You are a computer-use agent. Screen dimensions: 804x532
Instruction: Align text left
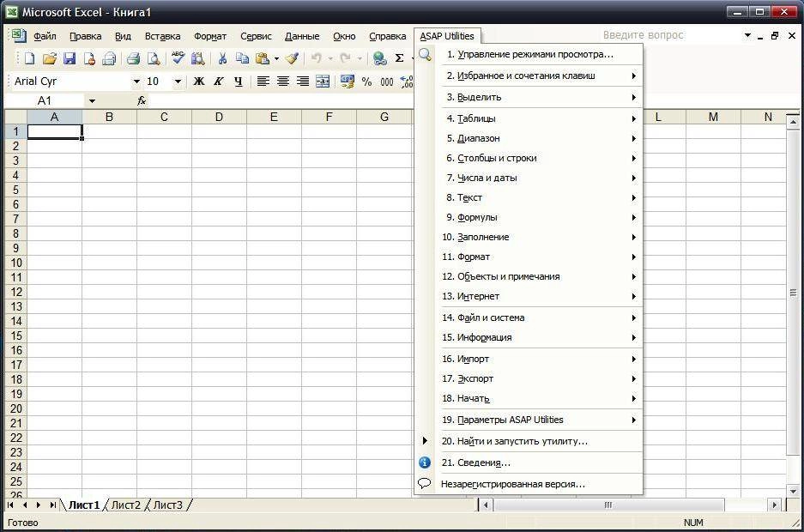[x=263, y=81]
